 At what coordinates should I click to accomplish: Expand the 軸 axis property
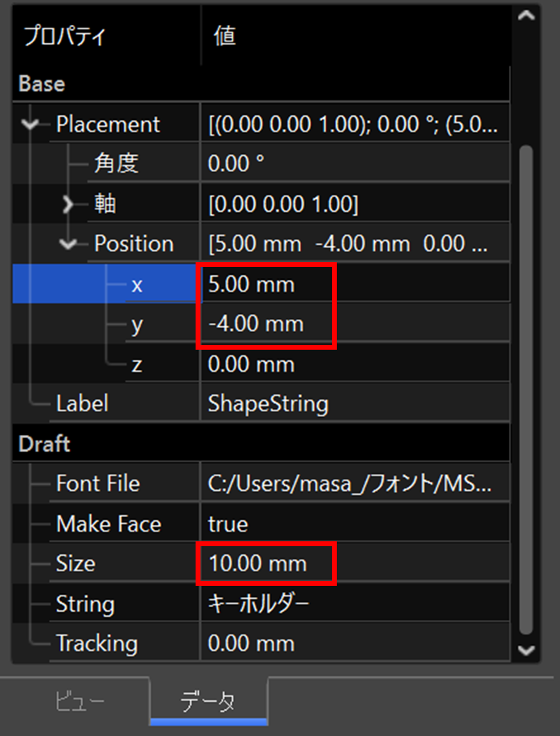tap(68, 204)
